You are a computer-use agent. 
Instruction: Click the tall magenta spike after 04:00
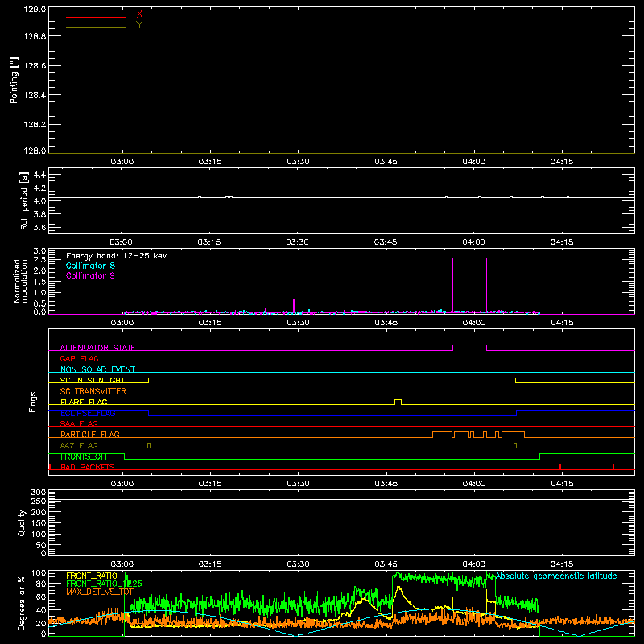(487, 285)
